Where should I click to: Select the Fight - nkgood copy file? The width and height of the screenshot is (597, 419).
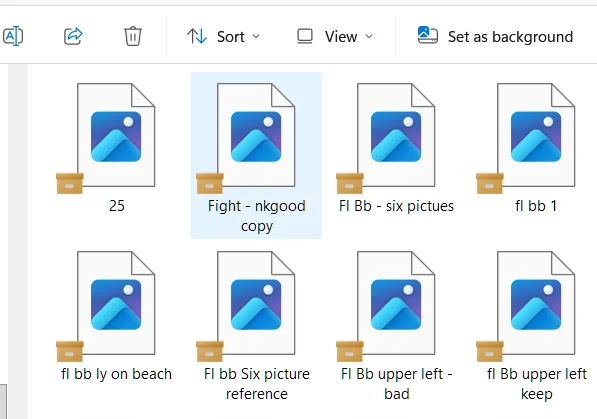(x=256, y=155)
